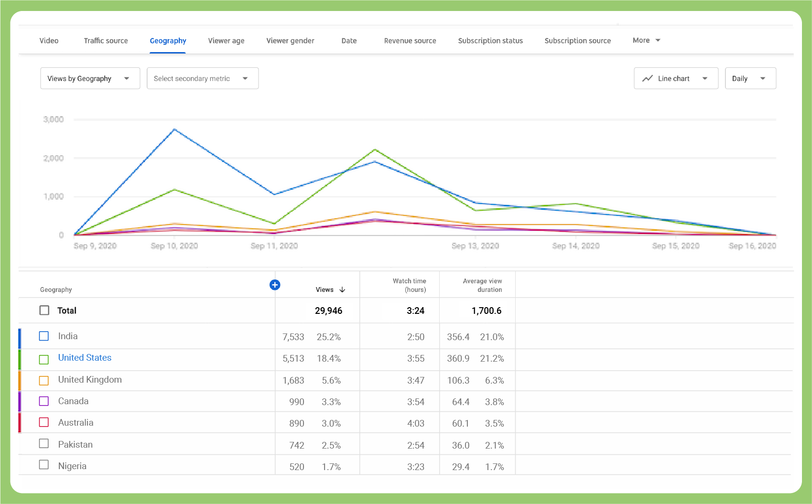
Task: Click India's blue color bar
Action: point(20,338)
